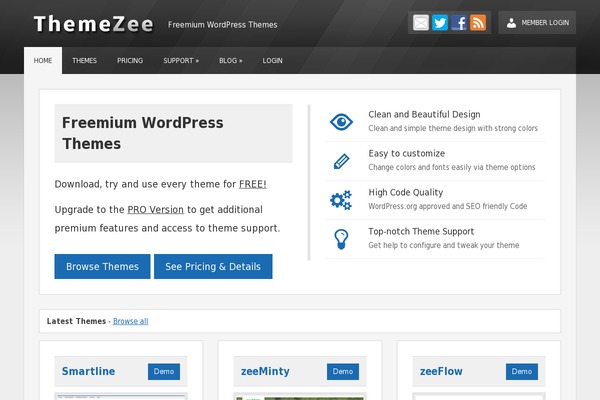This screenshot has height=400, width=600.
Task: Launch the Smartline Demo button
Action: (x=164, y=372)
